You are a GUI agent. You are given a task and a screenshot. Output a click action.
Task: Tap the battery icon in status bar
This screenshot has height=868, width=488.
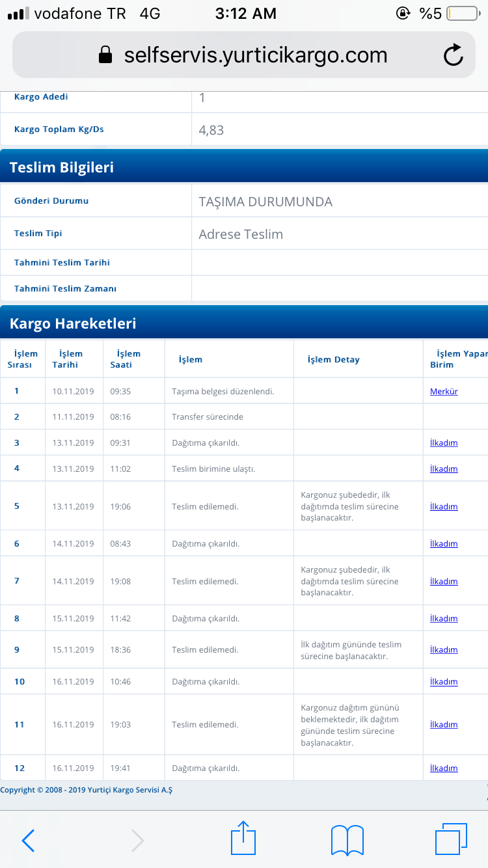point(462,14)
